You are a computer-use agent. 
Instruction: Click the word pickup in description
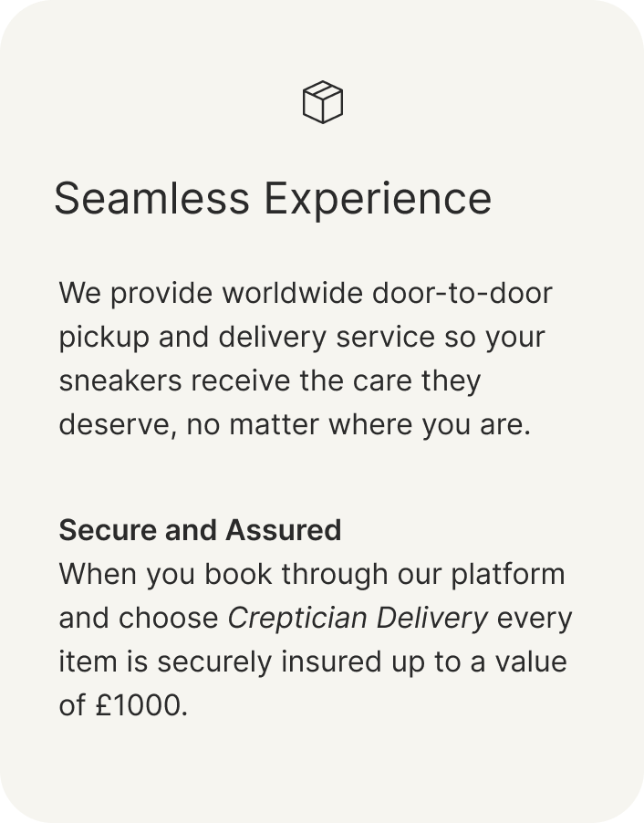[x=104, y=338]
